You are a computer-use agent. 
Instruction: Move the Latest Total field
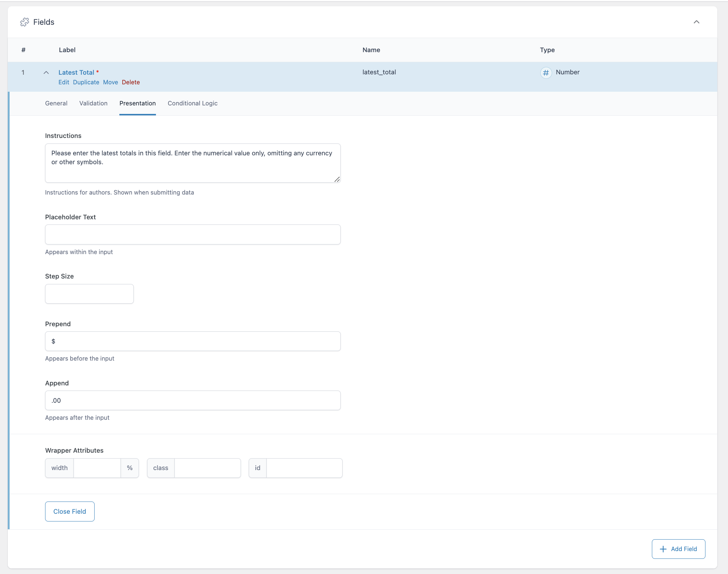tap(110, 82)
